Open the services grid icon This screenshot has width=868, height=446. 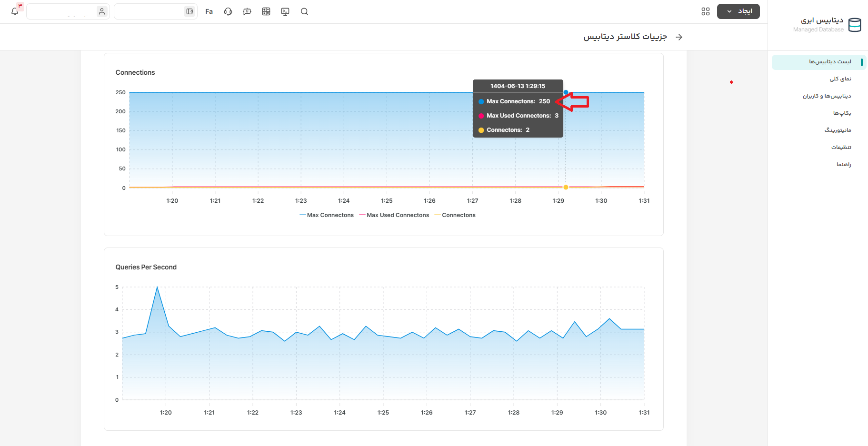pos(705,11)
